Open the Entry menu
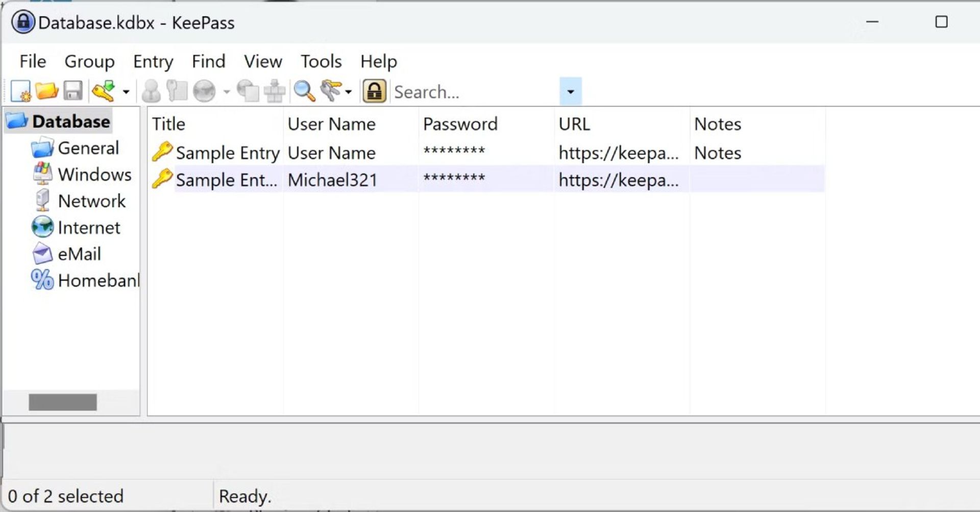The image size is (980, 512). (153, 61)
